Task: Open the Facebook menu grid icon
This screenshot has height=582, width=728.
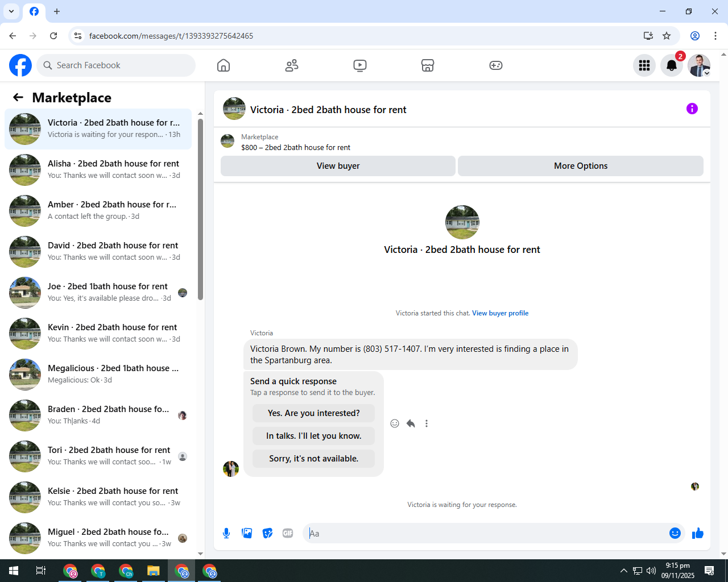Action: point(644,65)
